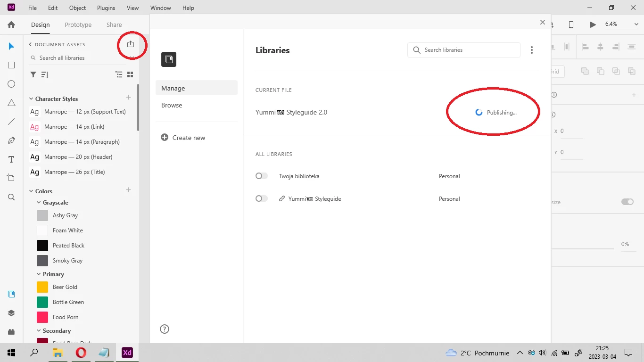
Task: Open the help question mark icon
Action: pos(165,329)
